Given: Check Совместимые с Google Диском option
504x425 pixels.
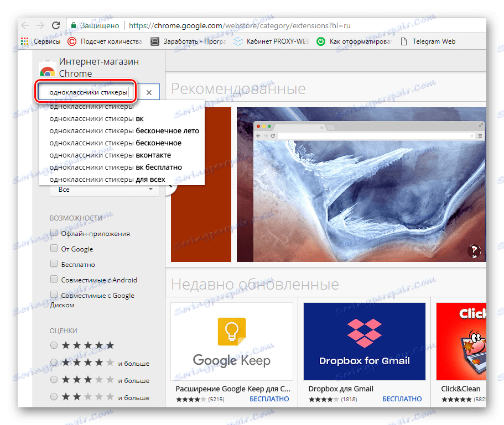Looking at the screenshot, I should pyautogui.click(x=54, y=295).
